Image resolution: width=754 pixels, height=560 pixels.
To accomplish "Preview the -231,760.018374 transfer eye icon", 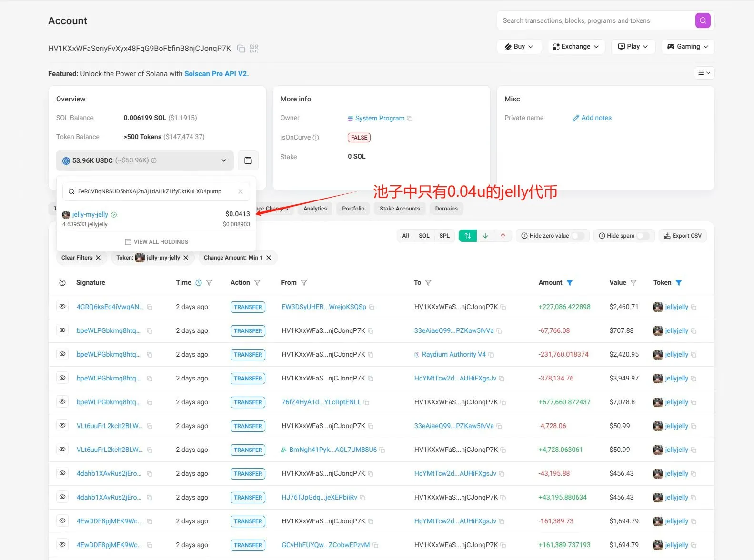I will click(62, 354).
